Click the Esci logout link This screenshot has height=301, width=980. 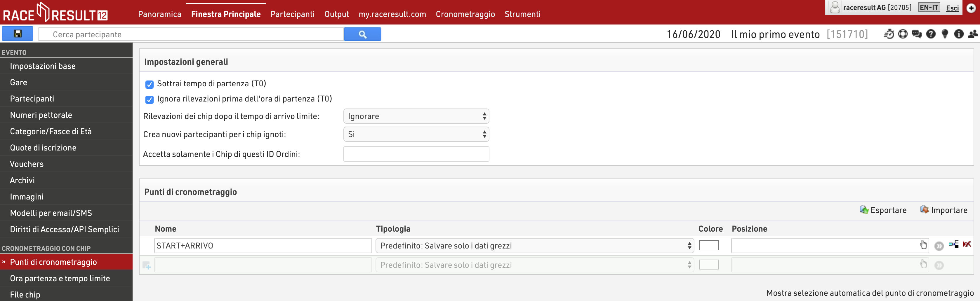tap(952, 8)
